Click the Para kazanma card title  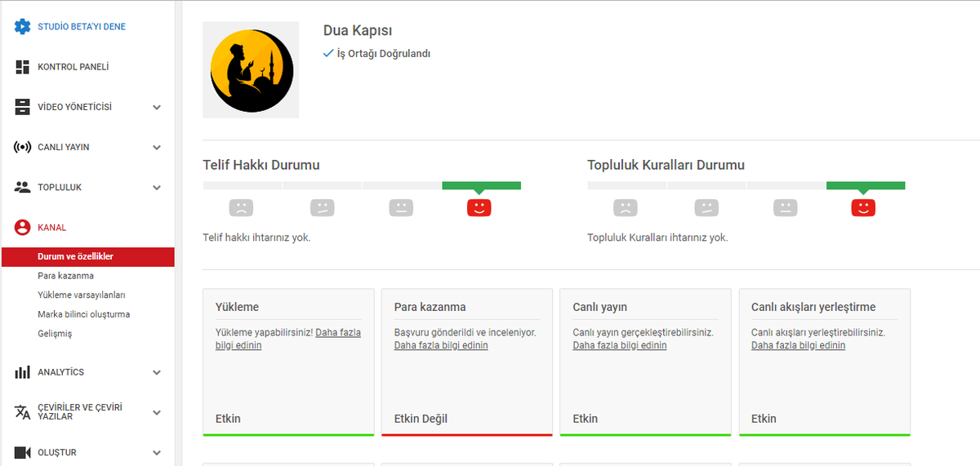coord(430,307)
